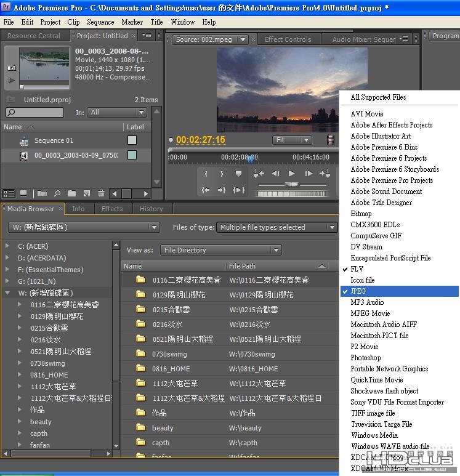This screenshot has height=476, width=460.
Task: Switch to the Resource Central tab
Action: pyautogui.click(x=34, y=36)
